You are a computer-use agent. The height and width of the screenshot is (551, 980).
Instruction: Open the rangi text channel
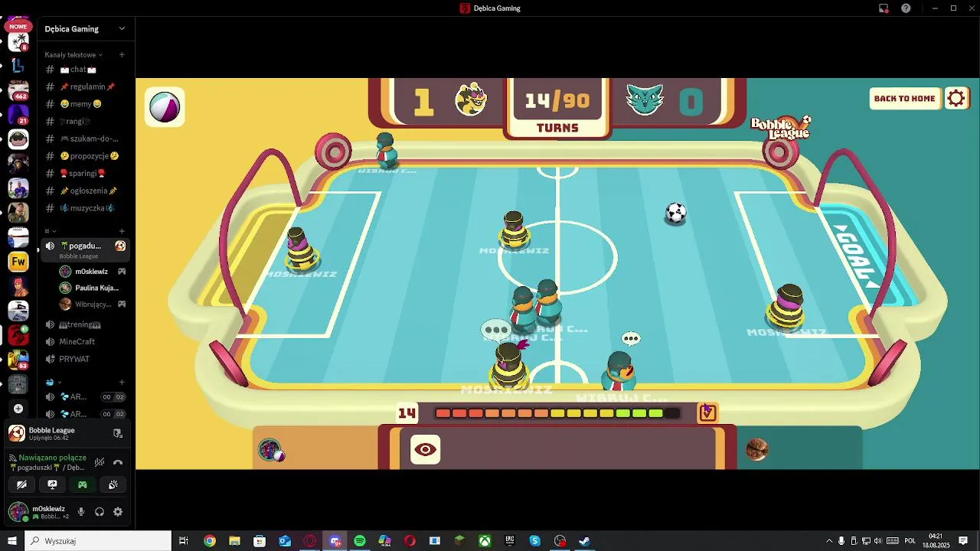[x=84, y=121]
